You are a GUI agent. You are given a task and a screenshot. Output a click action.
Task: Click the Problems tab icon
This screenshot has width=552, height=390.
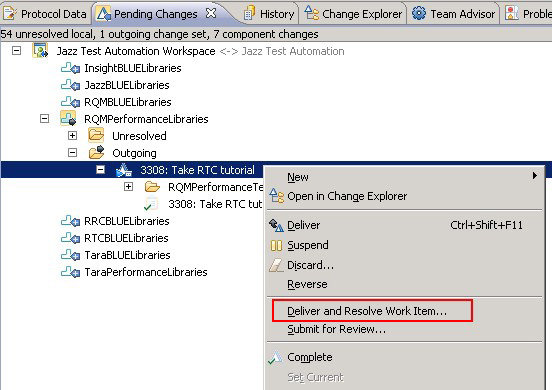(x=511, y=13)
